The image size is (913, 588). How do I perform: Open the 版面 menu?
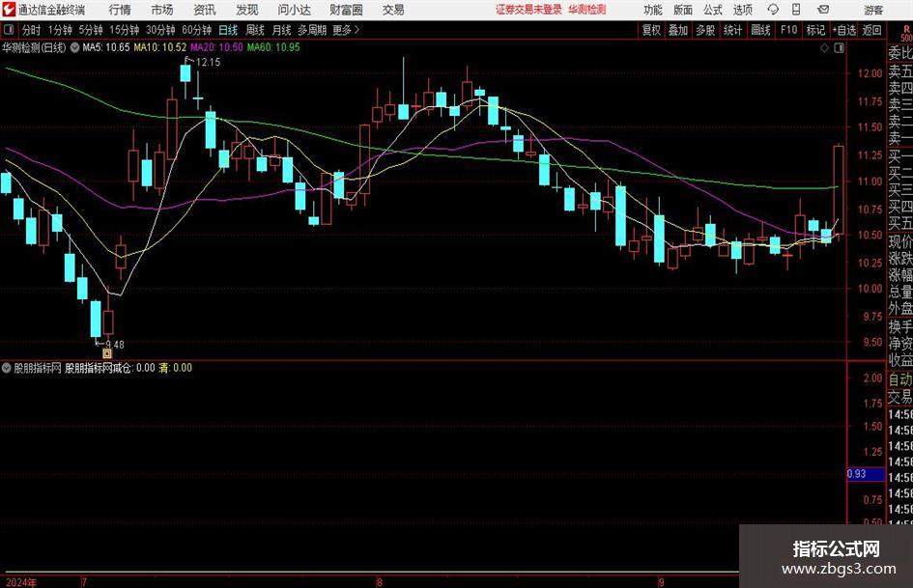683,10
